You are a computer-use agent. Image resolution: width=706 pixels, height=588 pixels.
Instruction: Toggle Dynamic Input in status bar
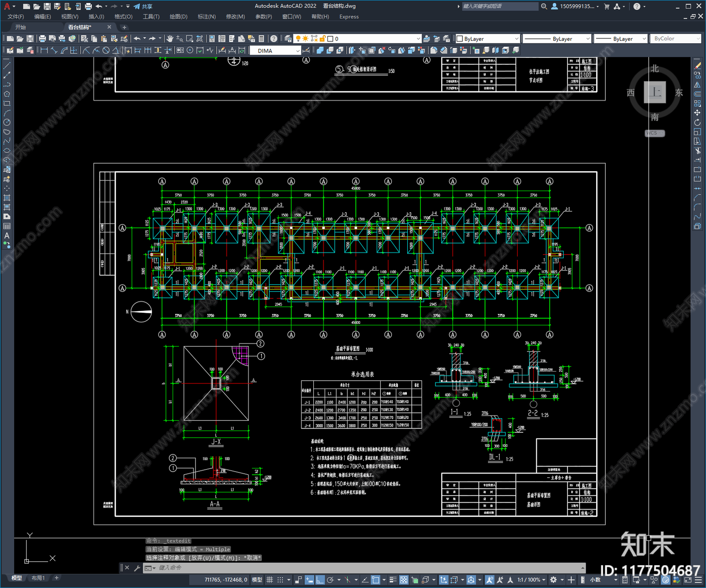click(x=309, y=580)
